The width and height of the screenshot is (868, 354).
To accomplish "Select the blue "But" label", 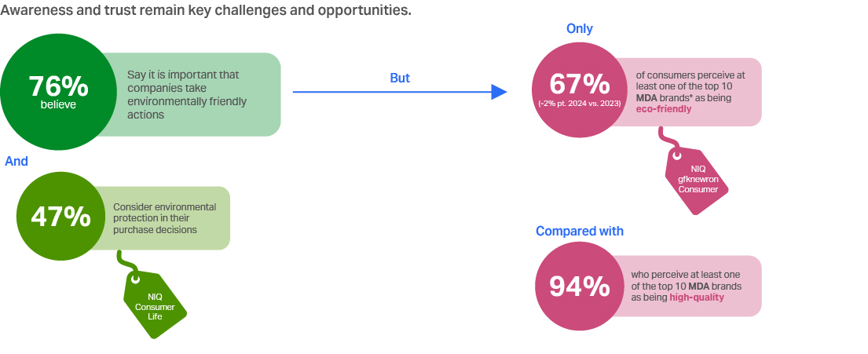I will pos(400,78).
